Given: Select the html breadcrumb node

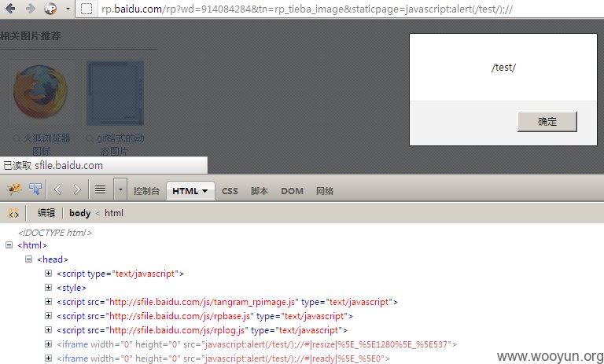Looking at the screenshot, I should pyautogui.click(x=114, y=213).
